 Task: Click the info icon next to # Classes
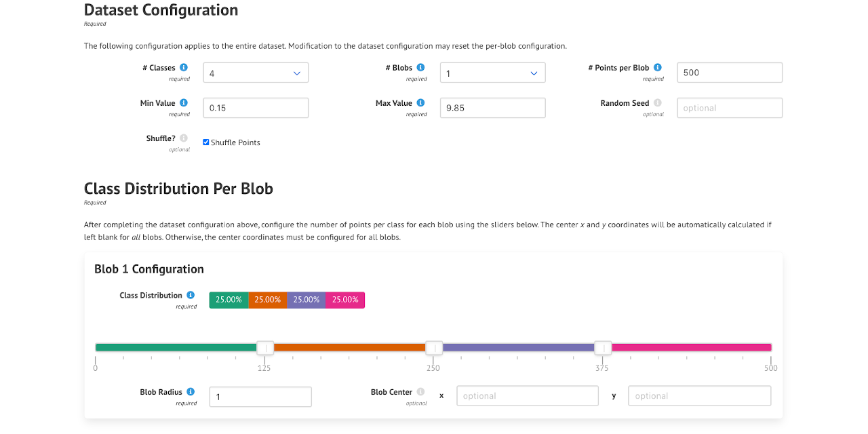point(184,68)
